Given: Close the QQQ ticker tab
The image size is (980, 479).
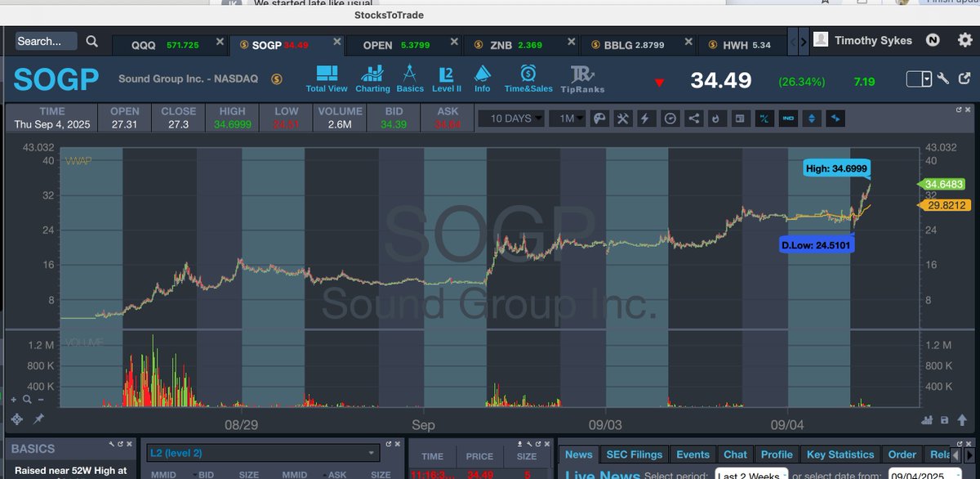Looking at the screenshot, I should [x=219, y=42].
